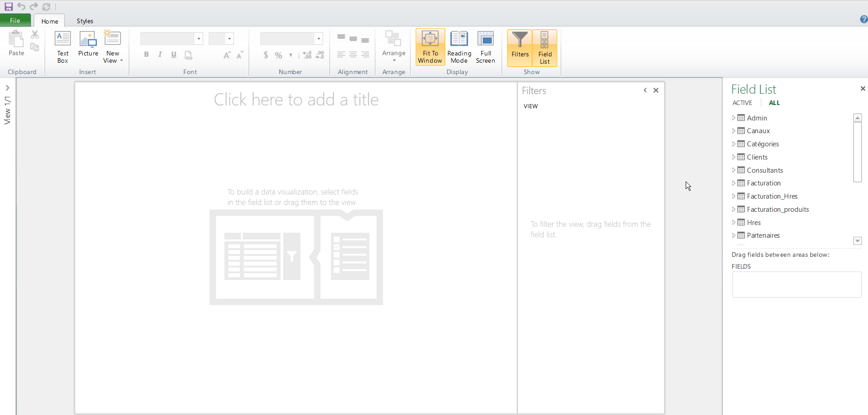Screen dimensions: 868x415
Task: Open the File menu tab
Action: coord(15,20)
